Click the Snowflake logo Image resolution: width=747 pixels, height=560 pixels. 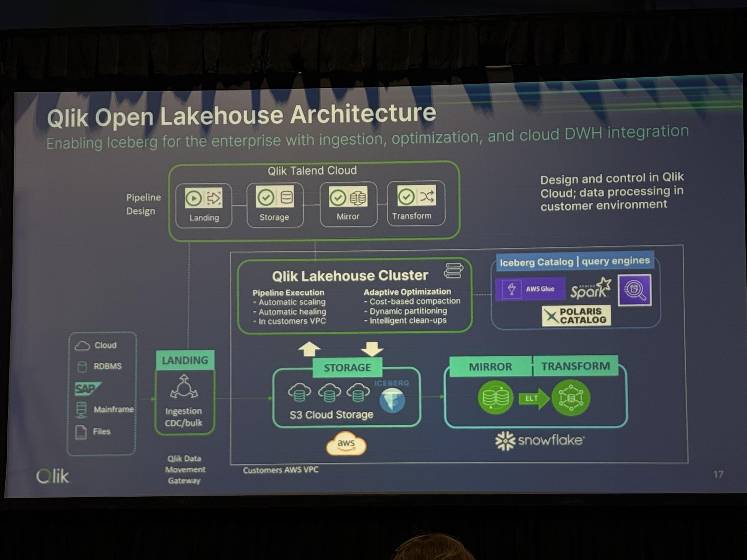[x=540, y=441]
